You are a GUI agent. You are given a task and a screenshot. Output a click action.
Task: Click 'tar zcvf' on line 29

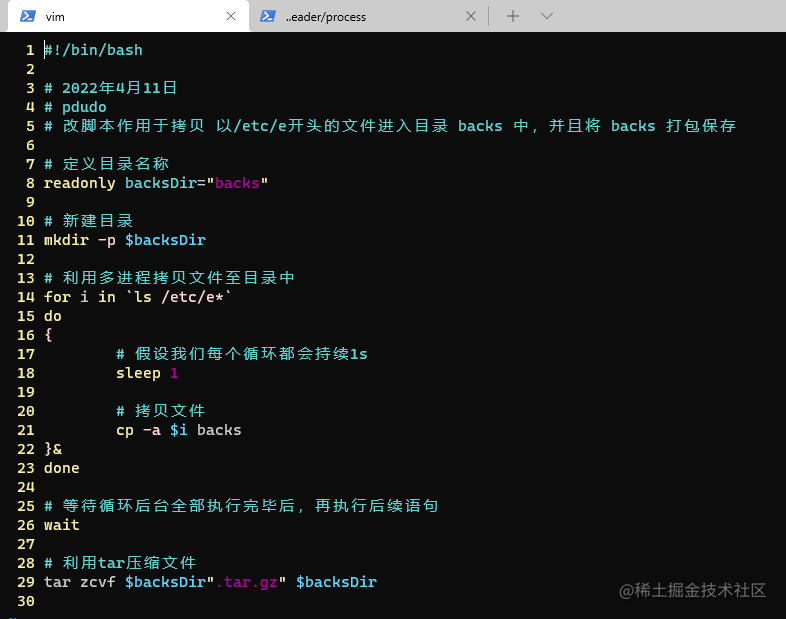pos(80,582)
